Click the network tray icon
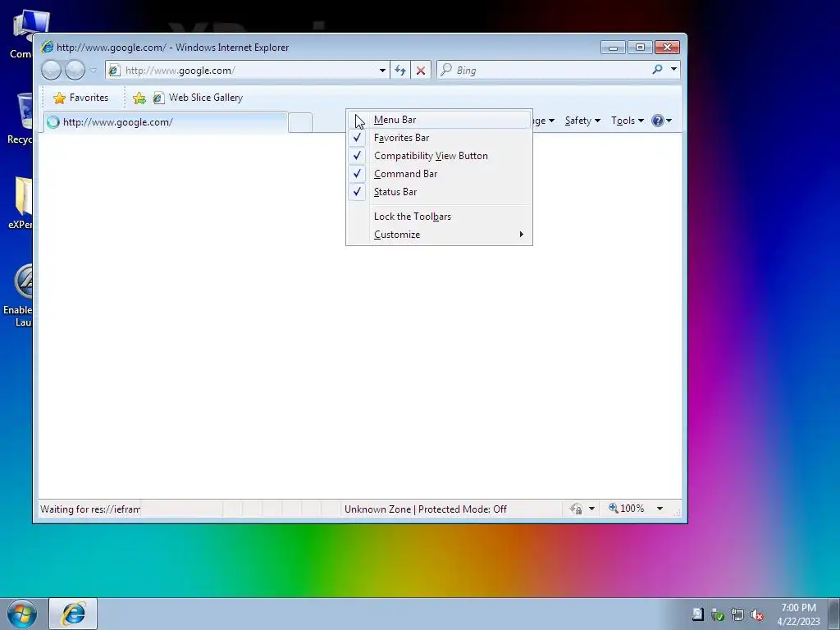Image resolution: width=840 pixels, height=630 pixels. (737, 615)
